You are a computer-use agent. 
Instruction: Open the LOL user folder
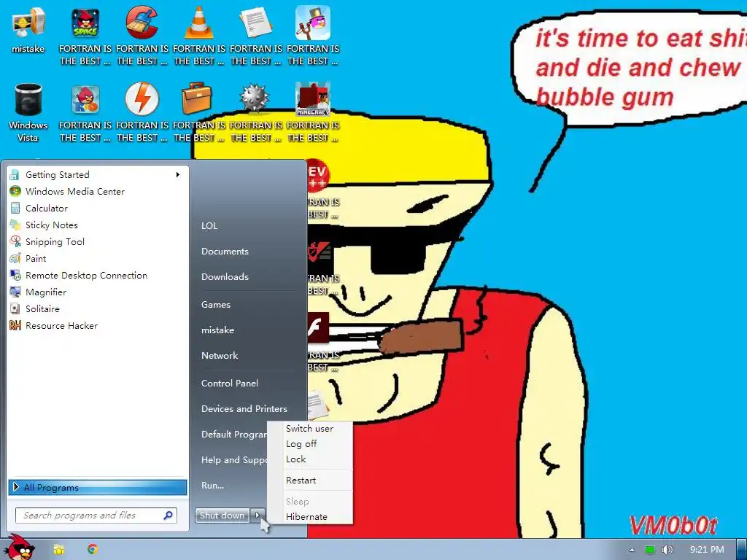tap(209, 226)
